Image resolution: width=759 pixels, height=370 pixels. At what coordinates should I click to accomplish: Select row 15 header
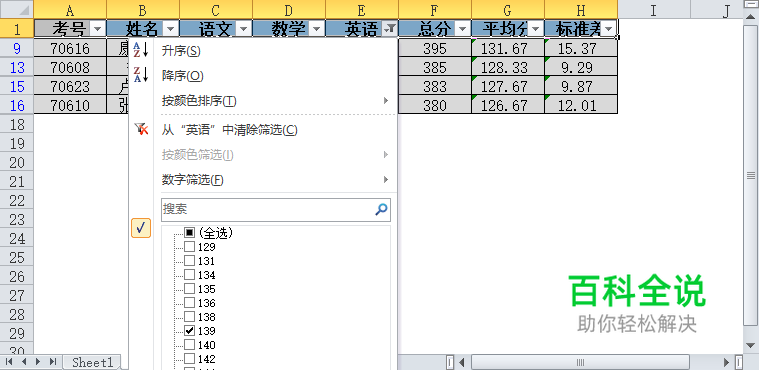(17, 86)
